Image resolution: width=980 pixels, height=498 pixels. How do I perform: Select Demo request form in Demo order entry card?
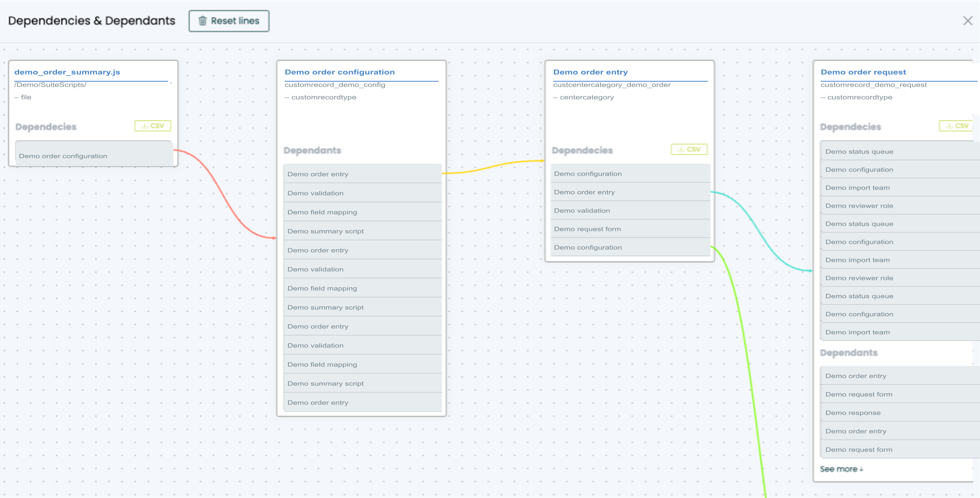pyautogui.click(x=631, y=229)
